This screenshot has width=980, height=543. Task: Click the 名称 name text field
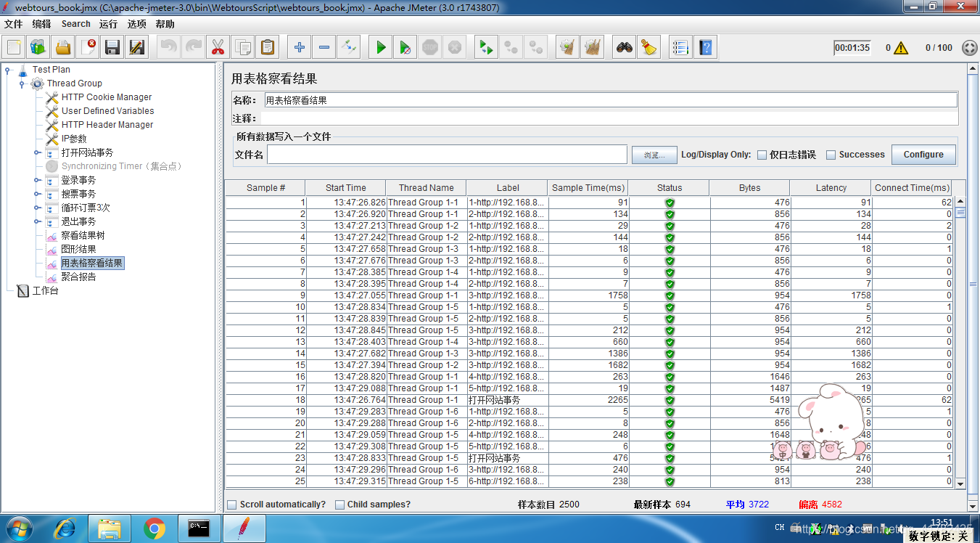pos(610,100)
